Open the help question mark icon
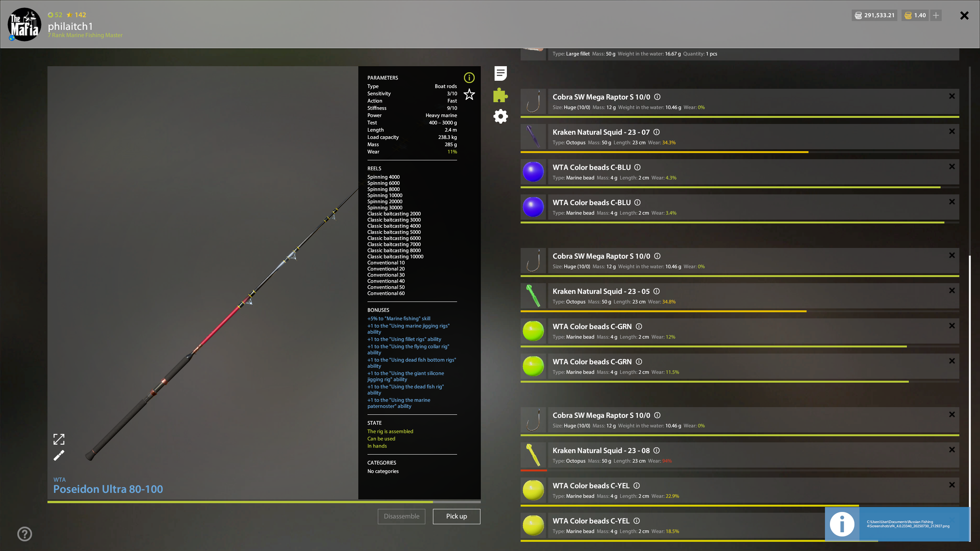This screenshot has height=551, width=980. [24, 534]
